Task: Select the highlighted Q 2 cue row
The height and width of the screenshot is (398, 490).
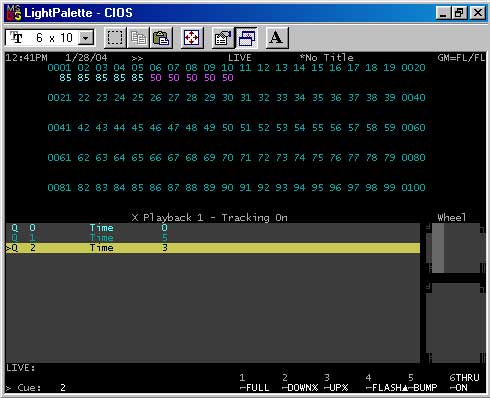Action: 213,248
